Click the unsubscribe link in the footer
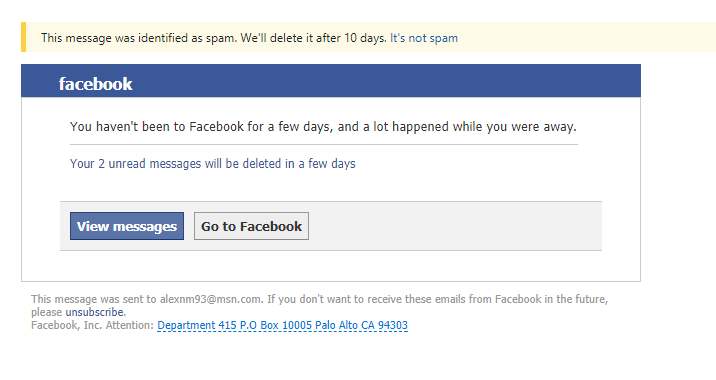716x380 pixels. (x=95, y=312)
